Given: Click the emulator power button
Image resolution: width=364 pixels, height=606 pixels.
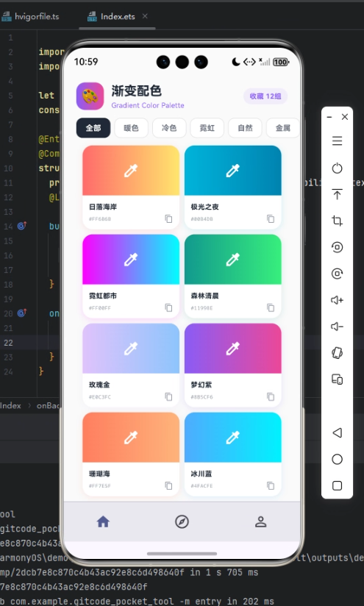Looking at the screenshot, I should pyautogui.click(x=337, y=168).
